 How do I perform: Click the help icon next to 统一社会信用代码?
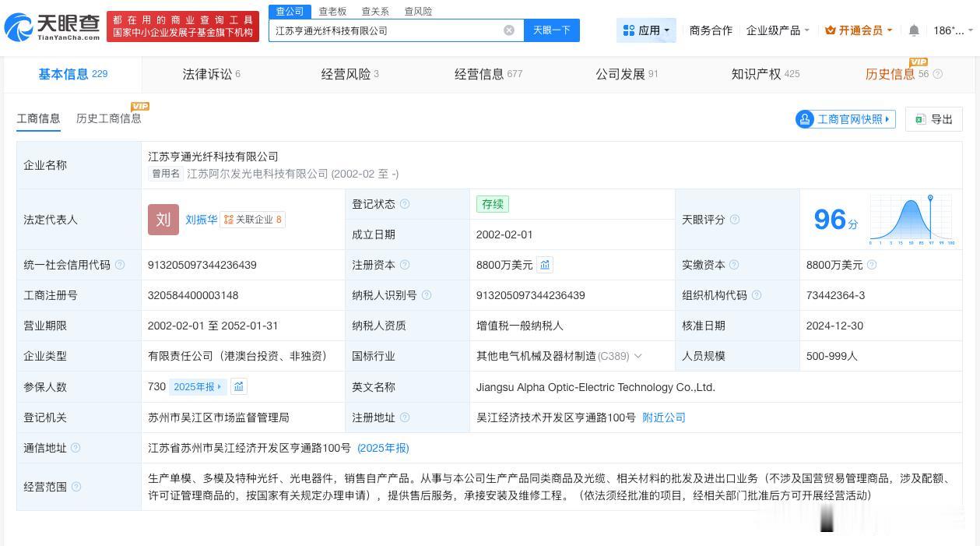(120, 265)
